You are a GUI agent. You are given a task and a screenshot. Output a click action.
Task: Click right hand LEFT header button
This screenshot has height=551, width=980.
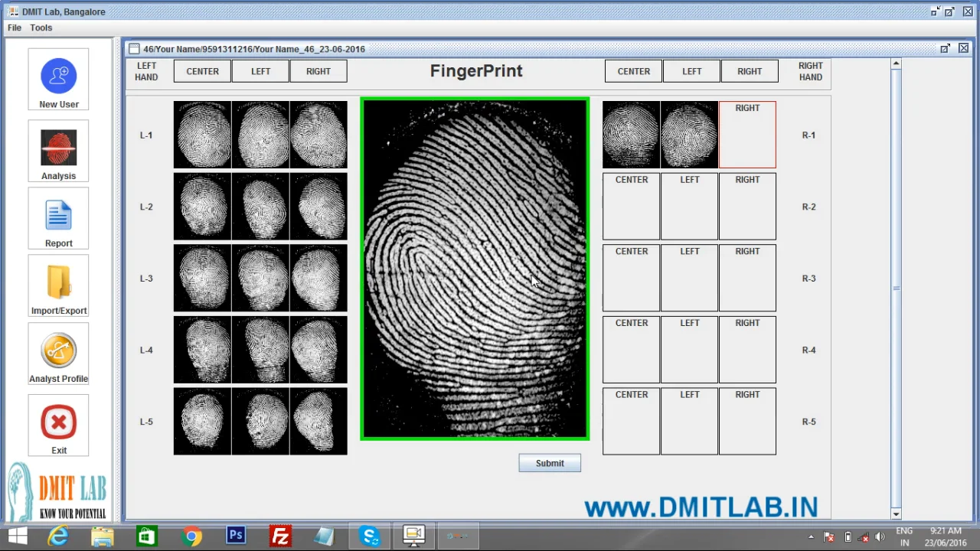(x=691, y=71)
